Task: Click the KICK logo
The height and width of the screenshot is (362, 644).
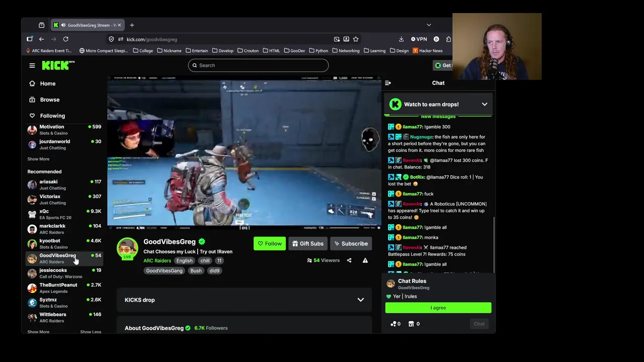Action: click(x=58, y=65)
